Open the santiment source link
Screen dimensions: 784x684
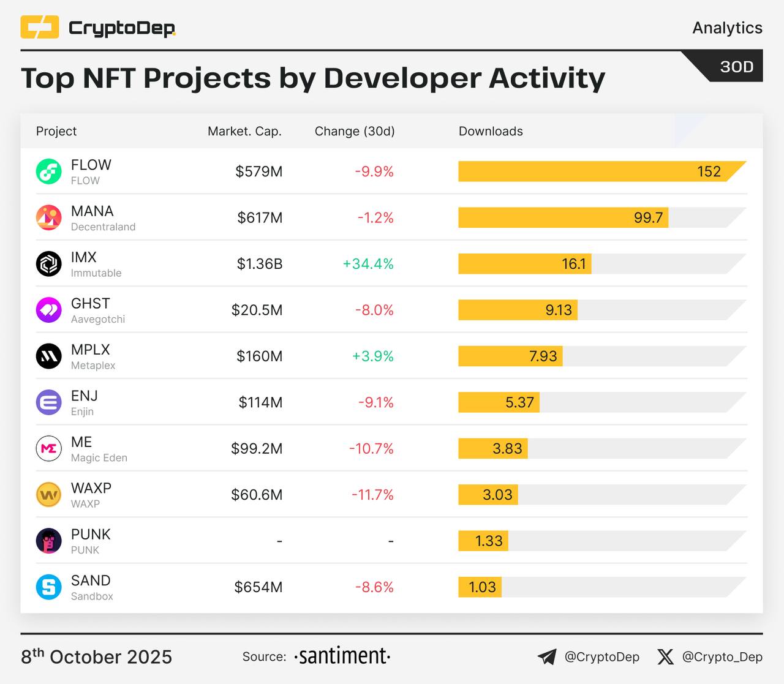342,656
